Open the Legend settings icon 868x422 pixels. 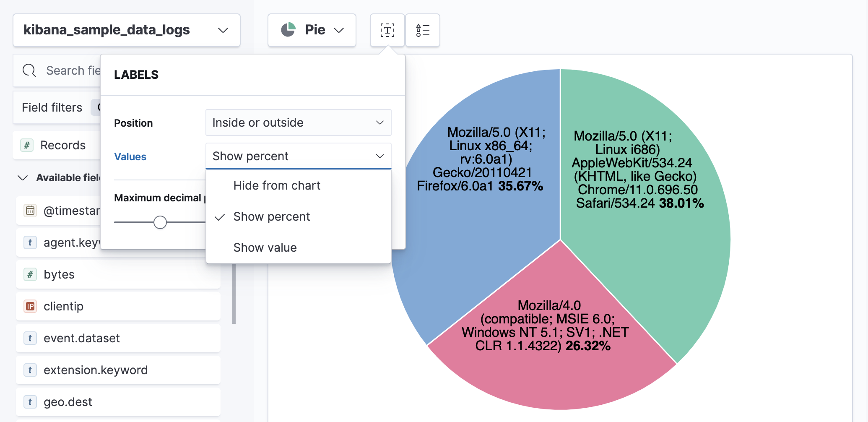pos(422,30)
